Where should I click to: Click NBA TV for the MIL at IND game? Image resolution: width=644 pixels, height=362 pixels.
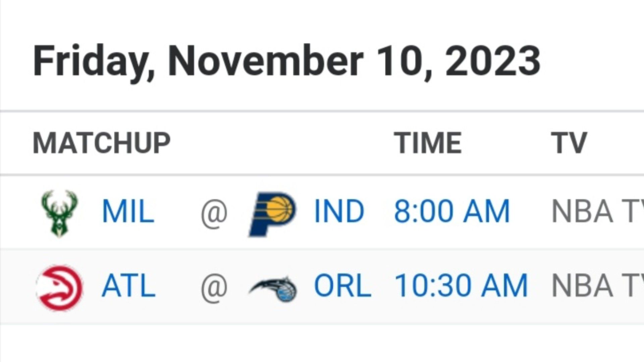(598, 211)
